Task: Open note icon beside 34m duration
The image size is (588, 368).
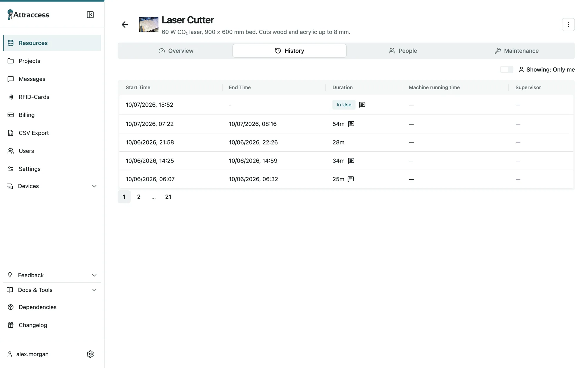Action: tap(351, 161)
